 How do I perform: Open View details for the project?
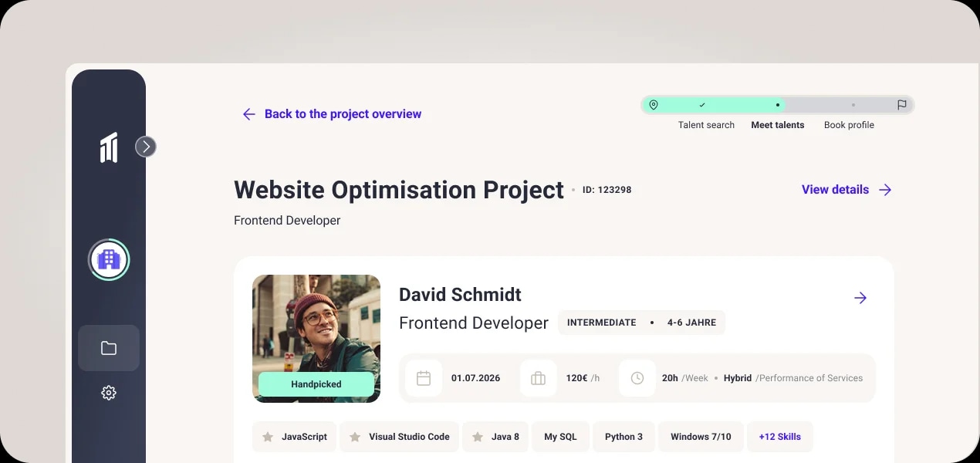click(x=835, y=189)
